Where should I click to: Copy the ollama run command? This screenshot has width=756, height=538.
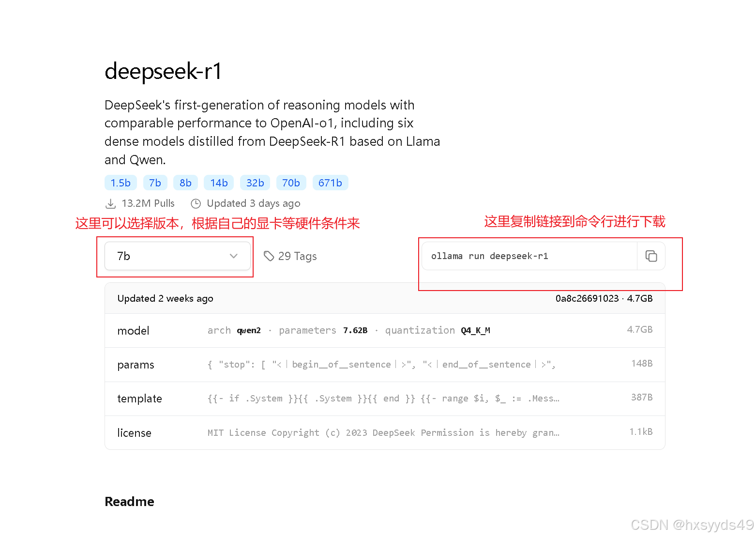(x=651, y=256)
